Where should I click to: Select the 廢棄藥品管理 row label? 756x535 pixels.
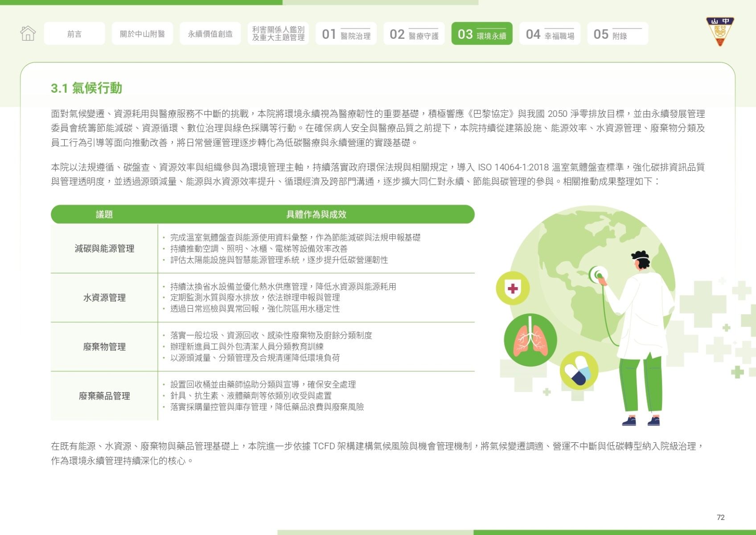click(x=104, y=396)
